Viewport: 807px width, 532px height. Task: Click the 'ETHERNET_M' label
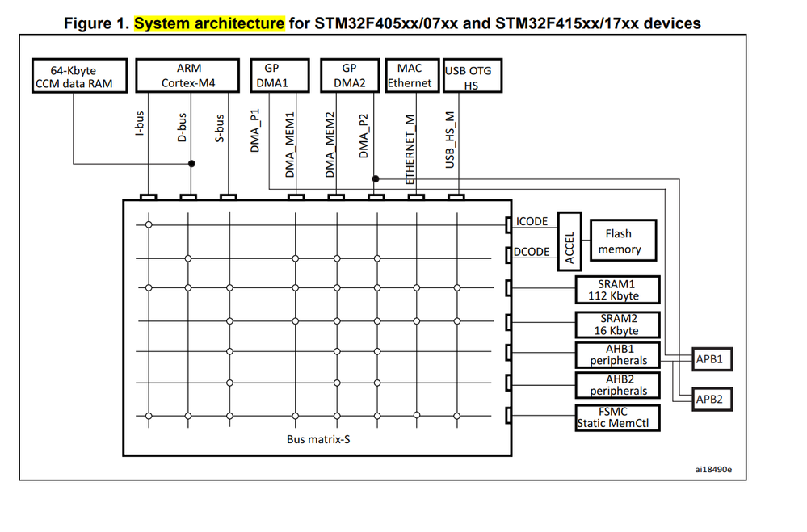tap(410, 149)
